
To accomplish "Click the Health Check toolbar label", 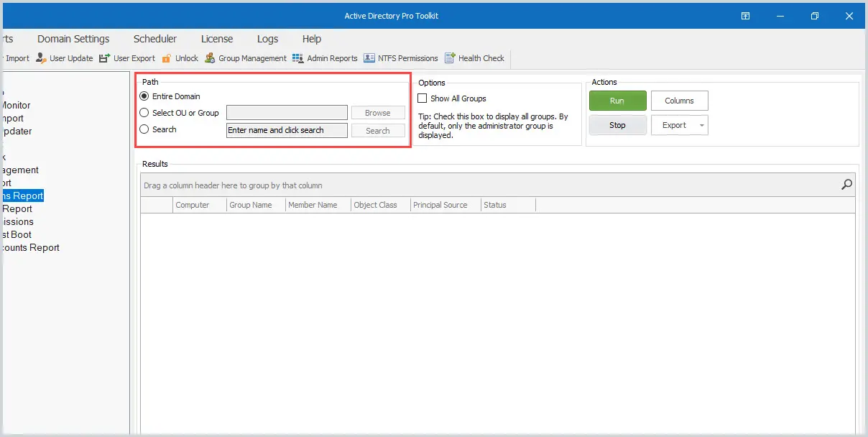I will click(x=481, y=58).
